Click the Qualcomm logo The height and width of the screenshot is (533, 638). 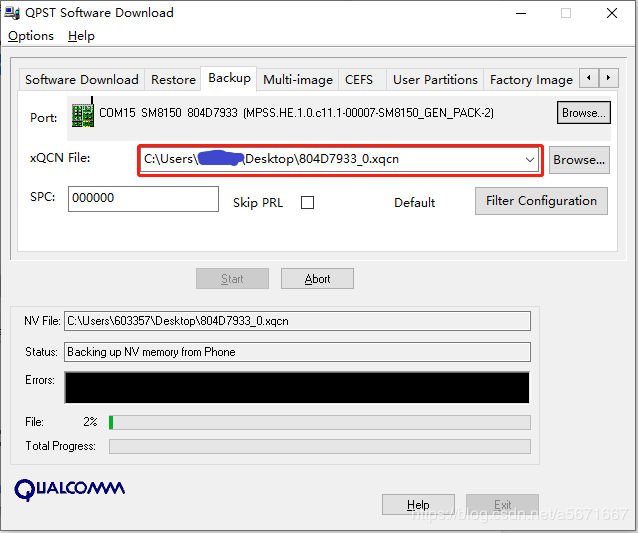[x=70, y=489]
